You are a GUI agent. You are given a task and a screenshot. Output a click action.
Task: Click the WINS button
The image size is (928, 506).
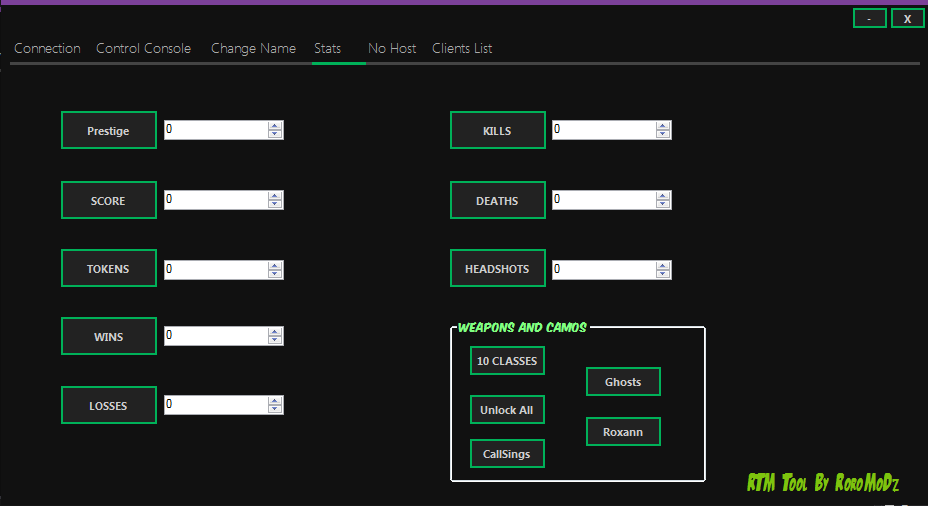tap(109, 336)
